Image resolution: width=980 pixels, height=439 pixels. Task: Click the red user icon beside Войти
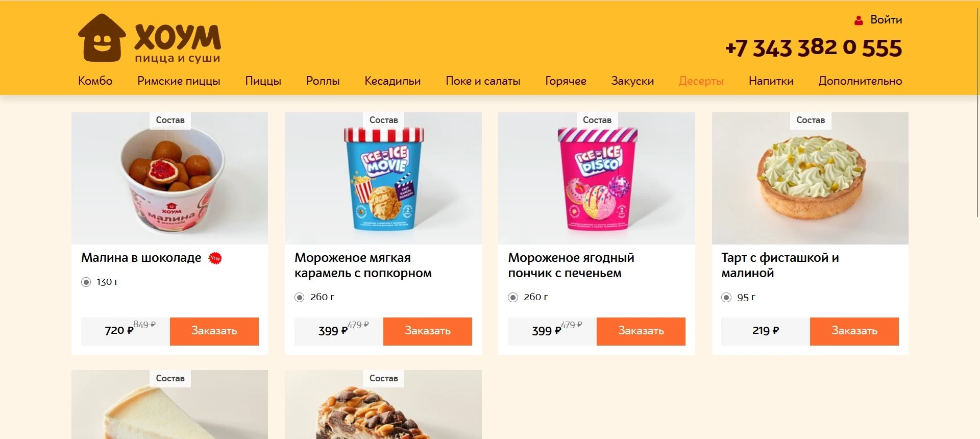pyautogui.click(x=859, y=20)
